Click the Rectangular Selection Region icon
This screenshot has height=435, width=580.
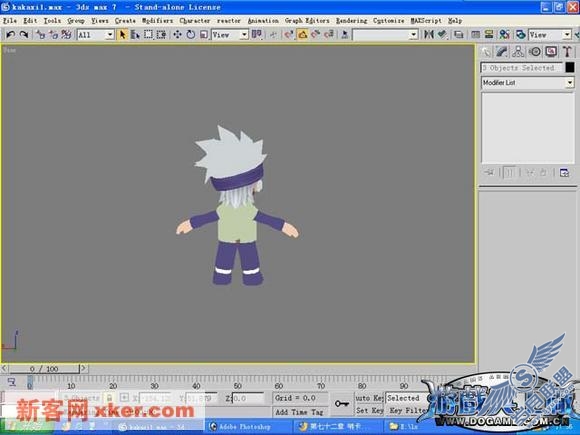(x=148, y=34)
